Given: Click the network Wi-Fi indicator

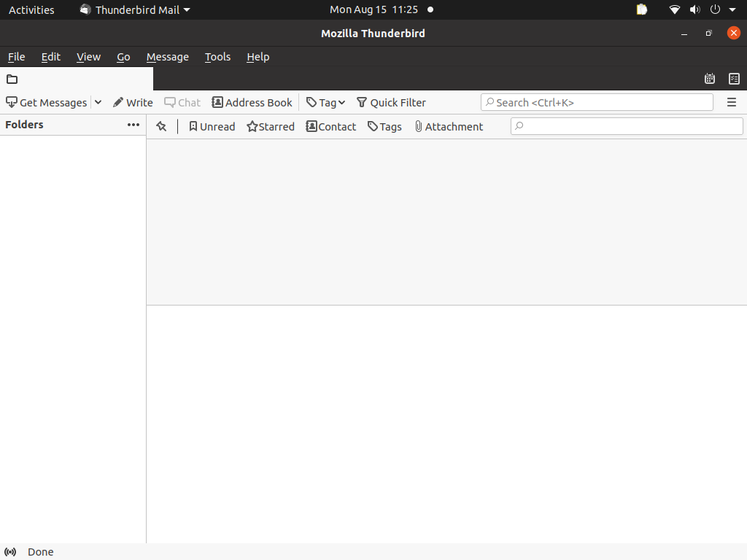Looking at the screenshot, I should pos(675,9).
